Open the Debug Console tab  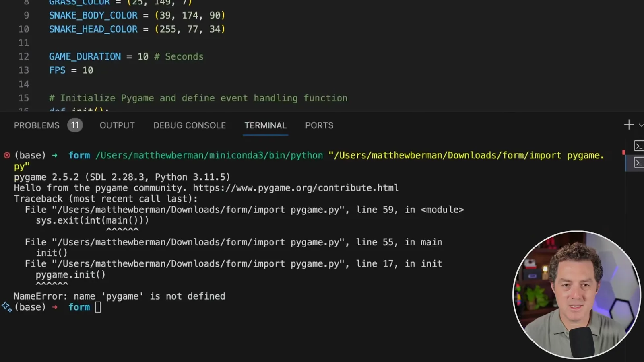(x=190, y=125)
